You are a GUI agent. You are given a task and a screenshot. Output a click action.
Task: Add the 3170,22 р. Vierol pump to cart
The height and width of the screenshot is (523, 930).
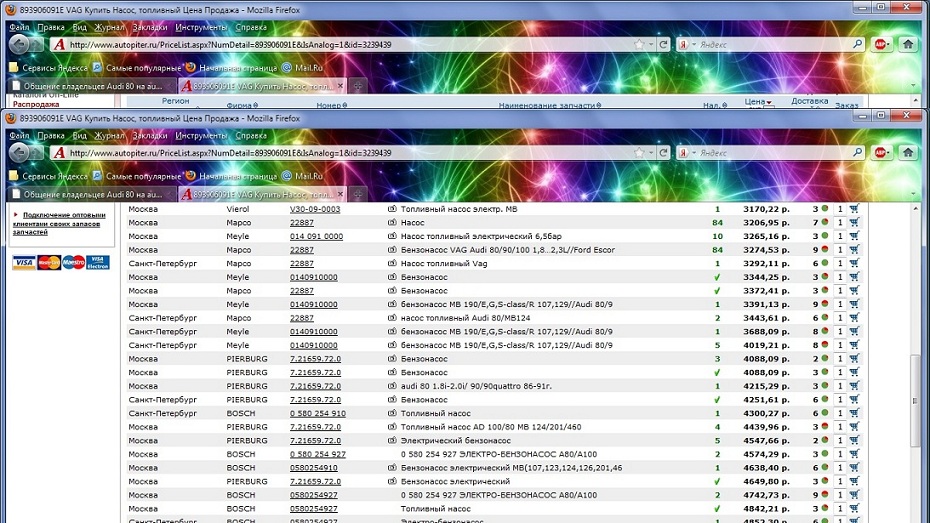tap(854, 209)
